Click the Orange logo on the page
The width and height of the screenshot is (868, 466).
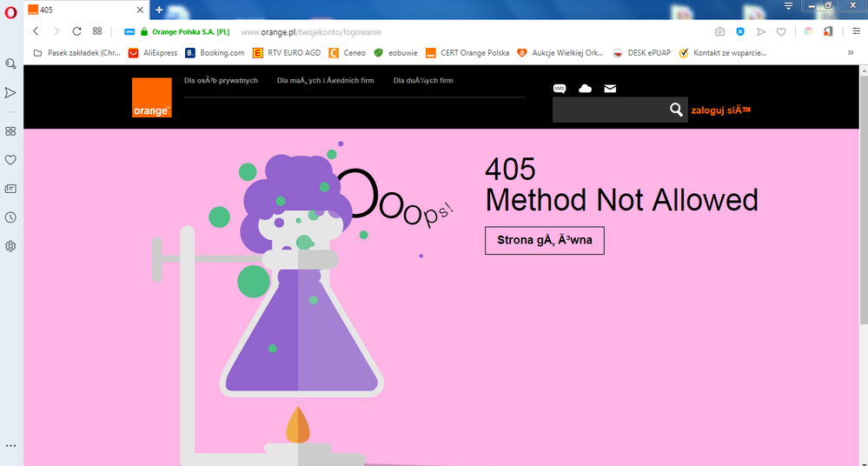(x=152, y=97)
